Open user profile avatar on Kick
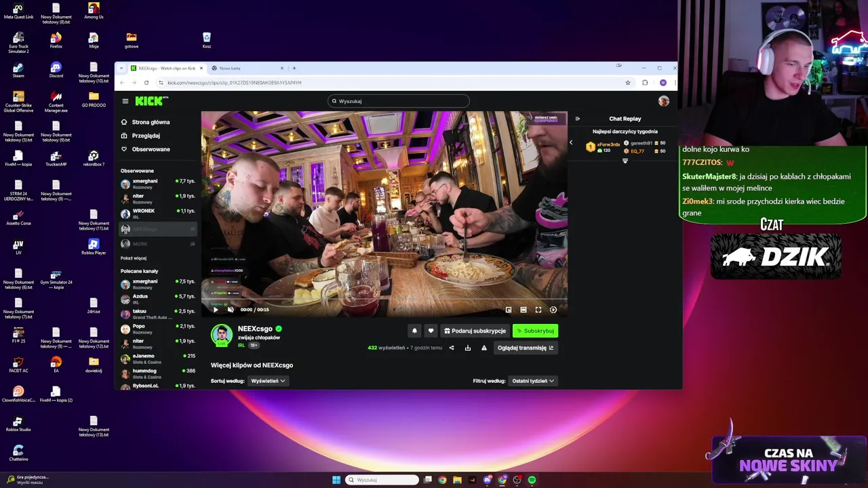Screen dimensions: 868x488 [663, 101]
